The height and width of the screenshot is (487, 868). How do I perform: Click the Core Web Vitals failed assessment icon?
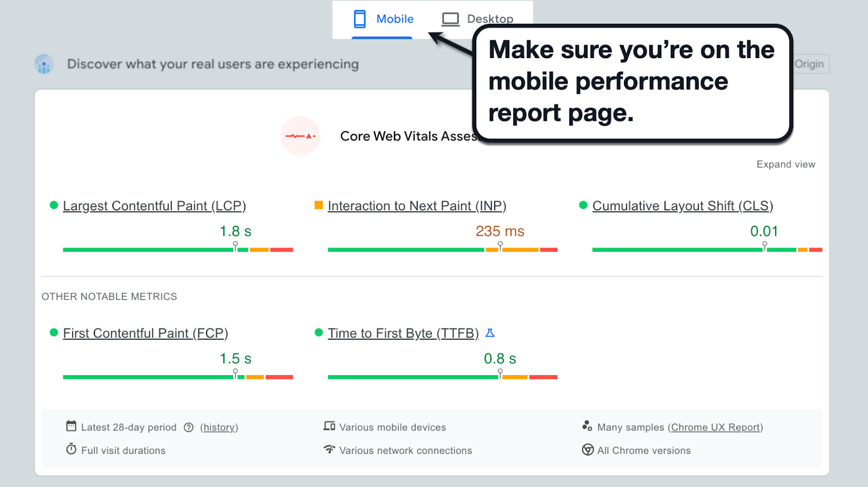click(301, 136)
